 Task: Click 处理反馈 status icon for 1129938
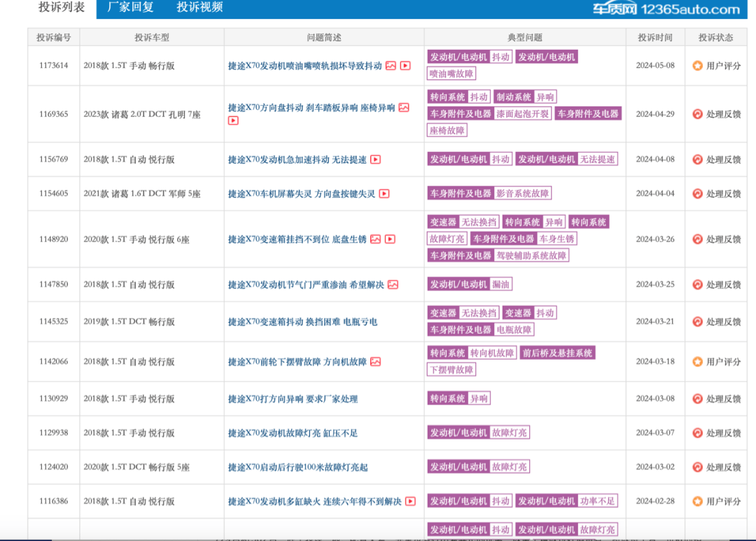tap(698, 433)
